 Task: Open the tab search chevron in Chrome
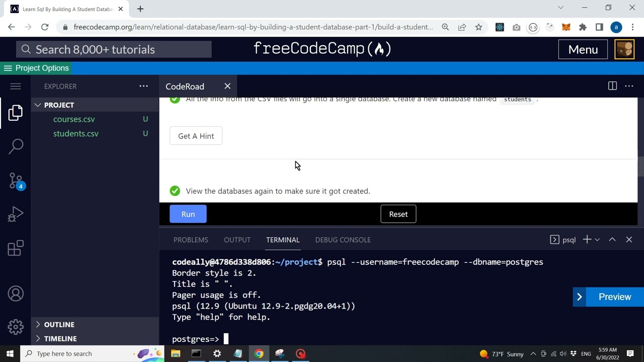pos(560,8)
